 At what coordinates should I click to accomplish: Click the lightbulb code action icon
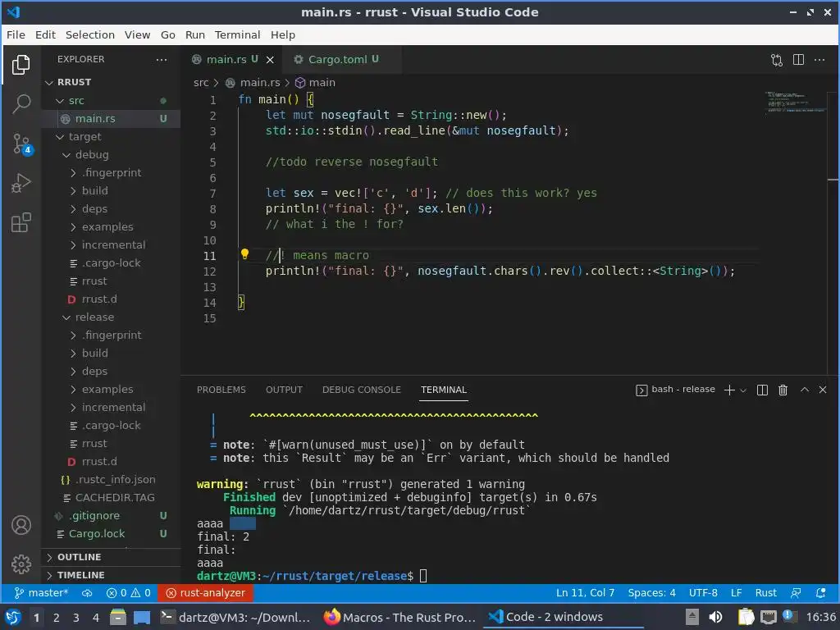coord(244,254)
